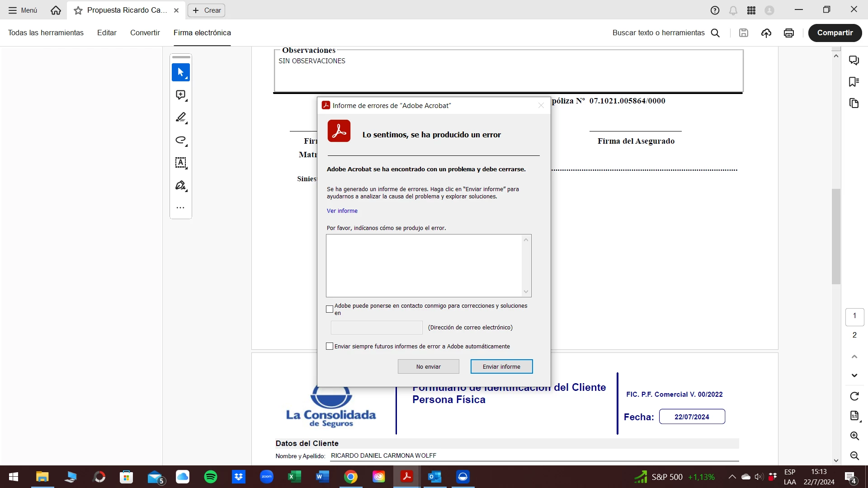Open the Ver informe link
Viewport: 868px width, 488px height.
pyautogui.click(x=342, y=211)
